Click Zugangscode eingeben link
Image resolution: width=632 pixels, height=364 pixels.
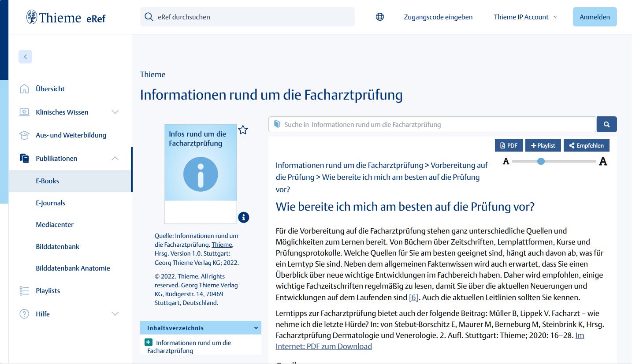[438, 17]
